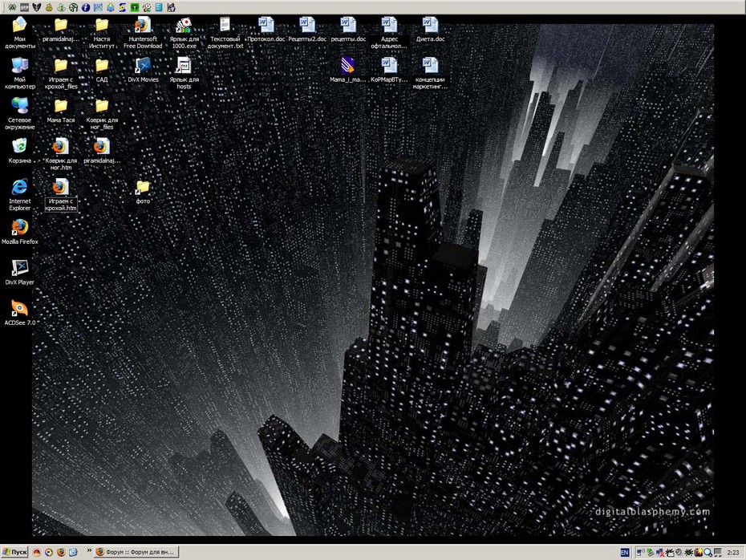Open the Мои документы desktop icon

tap(19, 32)
